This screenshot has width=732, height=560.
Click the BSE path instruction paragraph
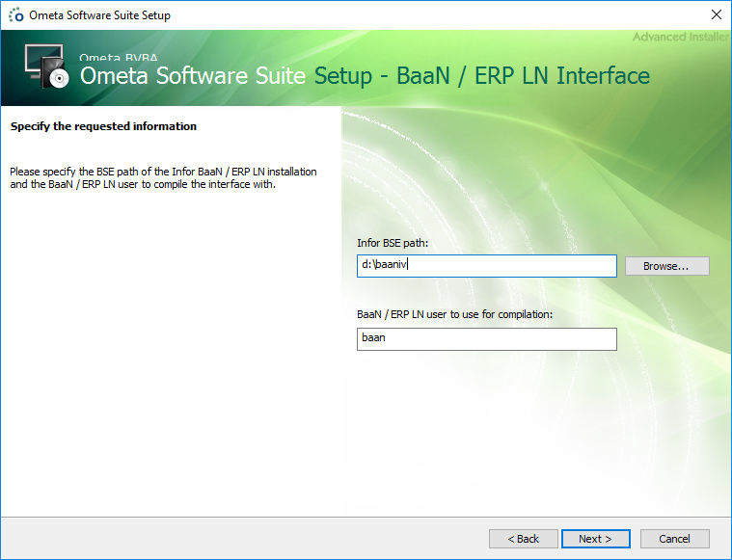point(163,178)
